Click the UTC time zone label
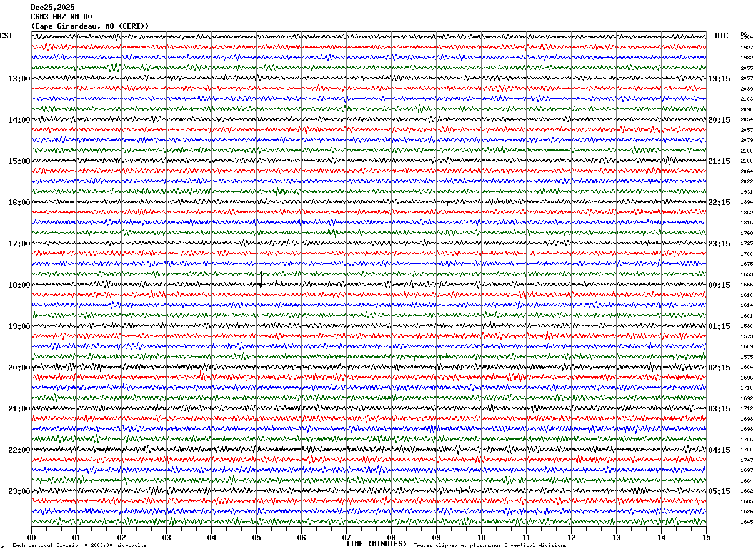Image resolution: width=756 pixels, height=554 pixels. point(722,36)
